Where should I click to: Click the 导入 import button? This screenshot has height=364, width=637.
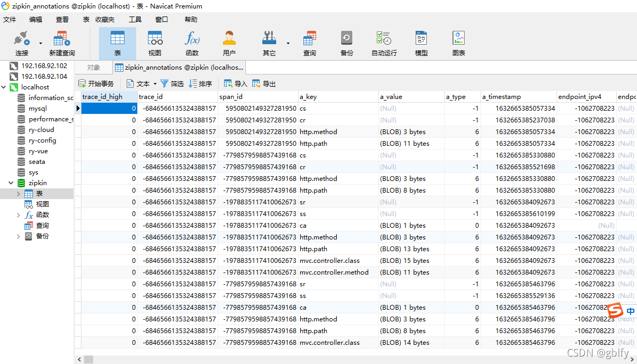(236, 84)
